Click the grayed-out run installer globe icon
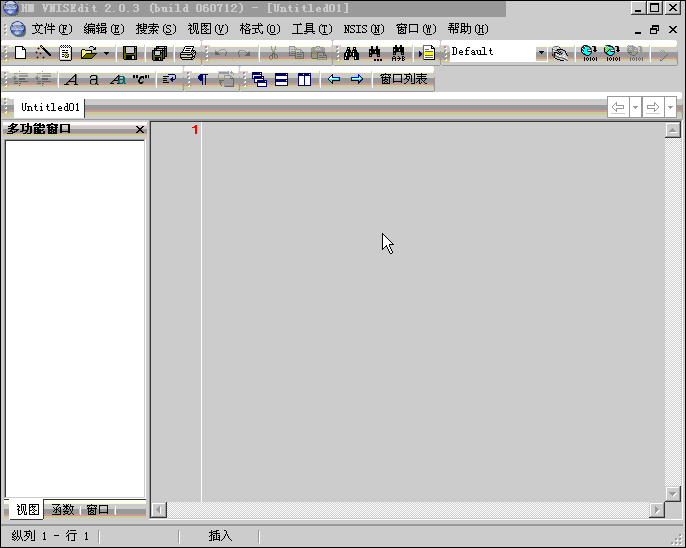This screenshot has width=686, height=548. point(635,53)
